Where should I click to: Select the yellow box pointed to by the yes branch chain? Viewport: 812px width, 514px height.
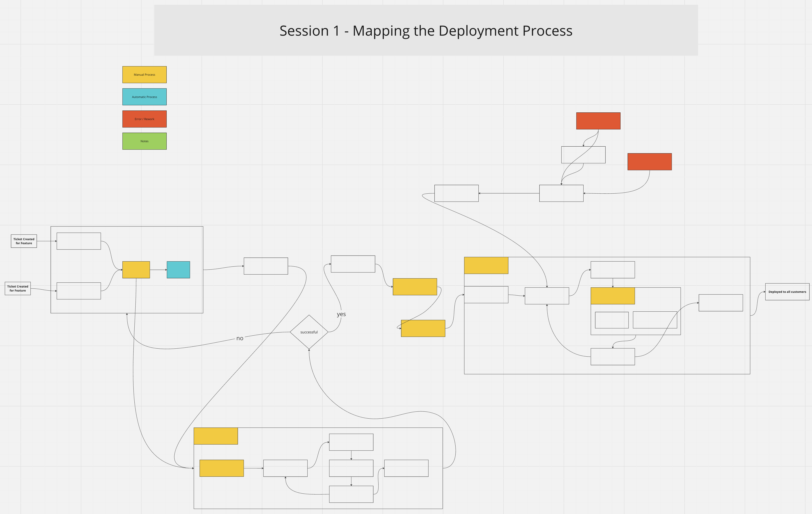(415, 287)
